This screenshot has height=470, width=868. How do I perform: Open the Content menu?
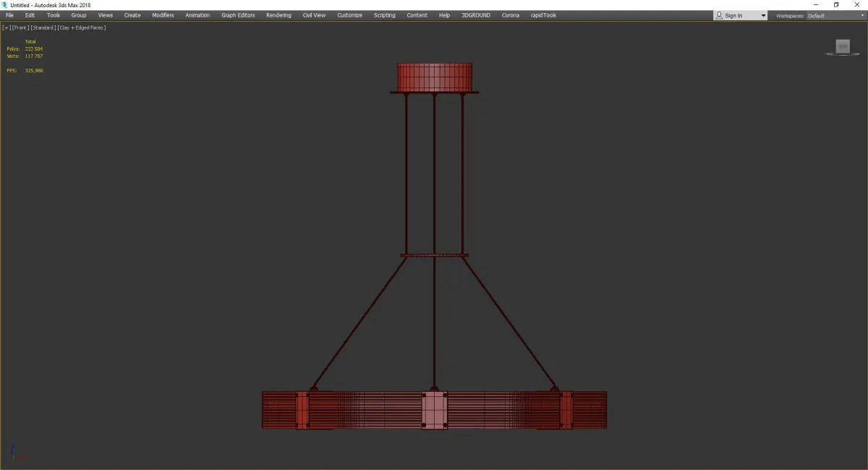(417, 15)
